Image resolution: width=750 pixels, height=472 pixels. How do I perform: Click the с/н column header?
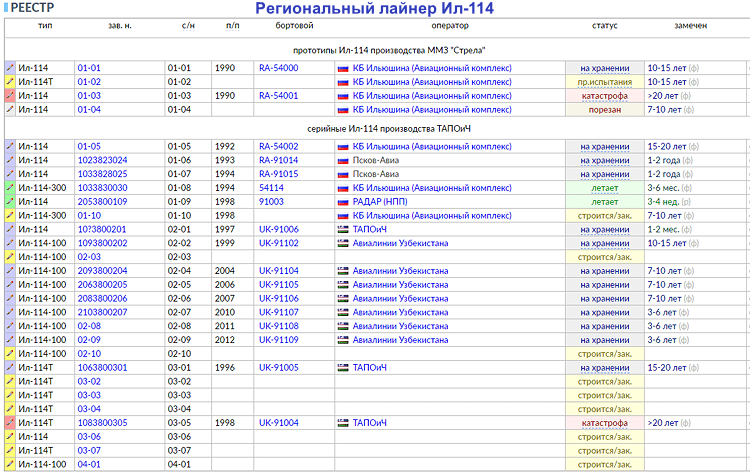[x=188, y=26]
